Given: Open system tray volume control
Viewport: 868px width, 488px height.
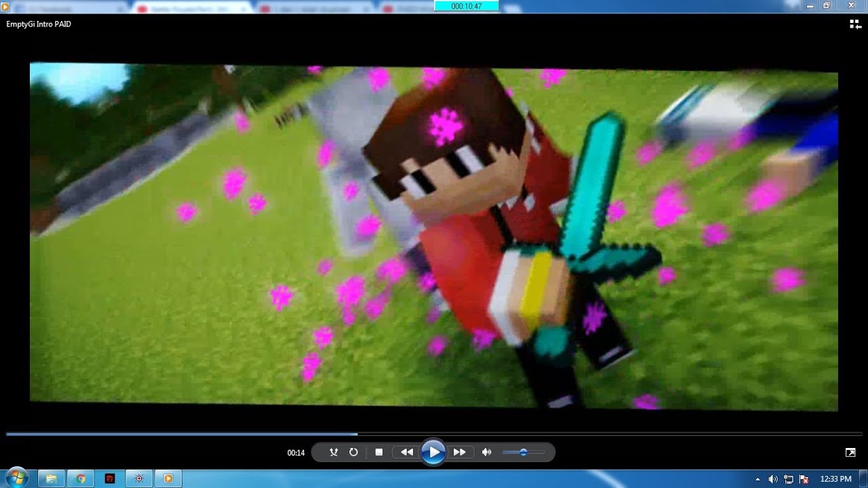Looking at the screenshot, I should [x=773, y=479].
